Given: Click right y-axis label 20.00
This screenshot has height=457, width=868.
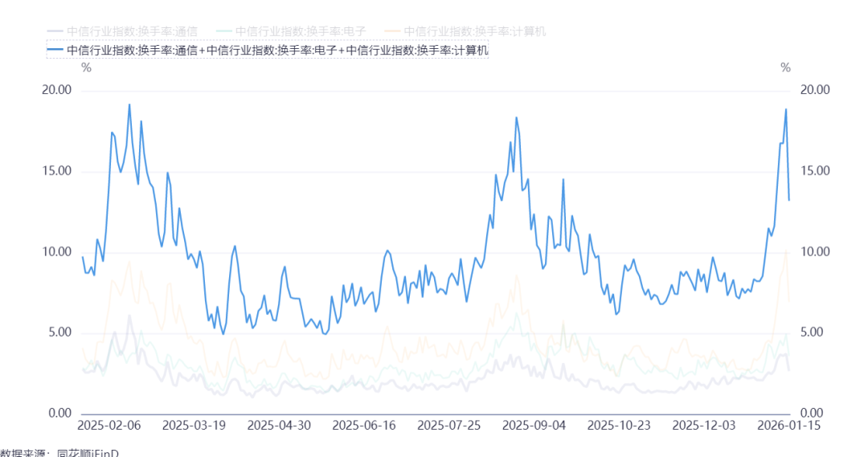Looking at the screenshot, I should (815, 90).
